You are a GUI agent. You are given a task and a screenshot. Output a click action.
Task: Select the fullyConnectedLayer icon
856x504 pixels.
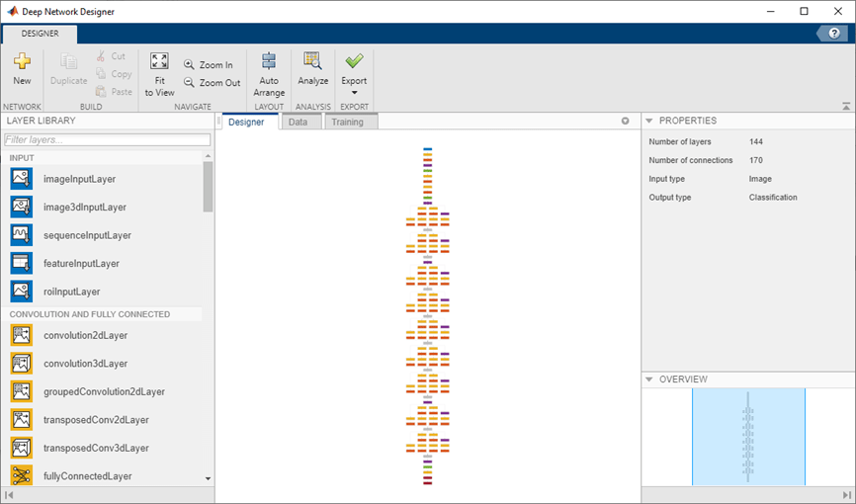[22, 475]
